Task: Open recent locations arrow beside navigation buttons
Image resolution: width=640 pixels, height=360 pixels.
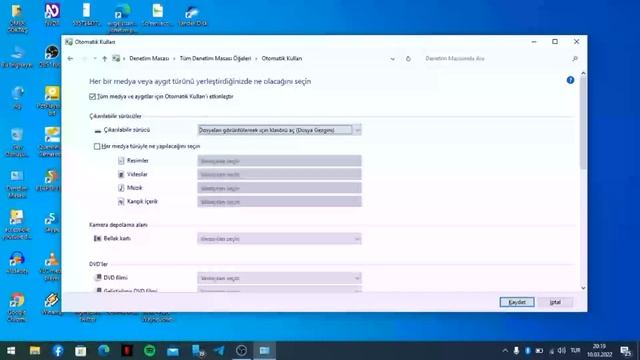Action: click(95, 59)
